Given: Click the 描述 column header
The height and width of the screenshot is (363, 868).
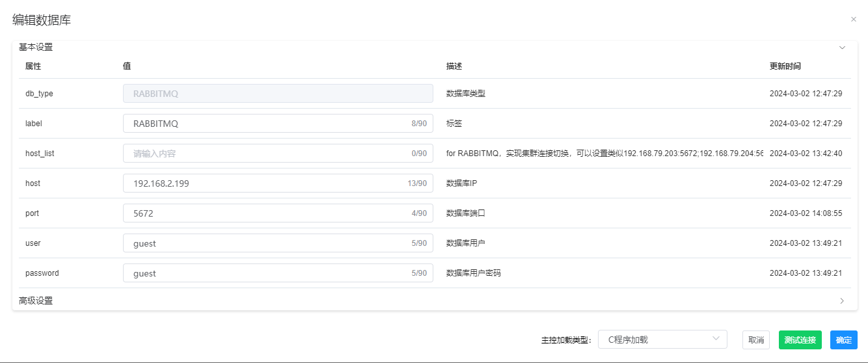Looking at the screenshot, I should [x=454, y=66].
